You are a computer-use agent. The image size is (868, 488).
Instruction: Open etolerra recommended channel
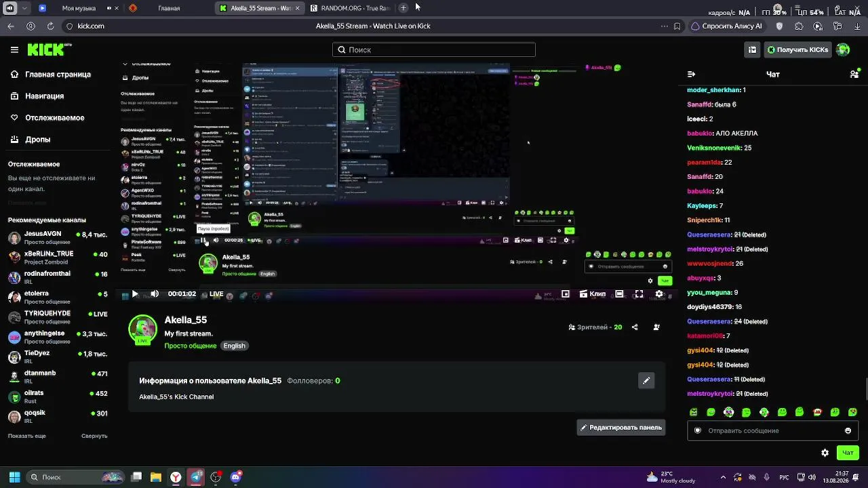(58, 298)
